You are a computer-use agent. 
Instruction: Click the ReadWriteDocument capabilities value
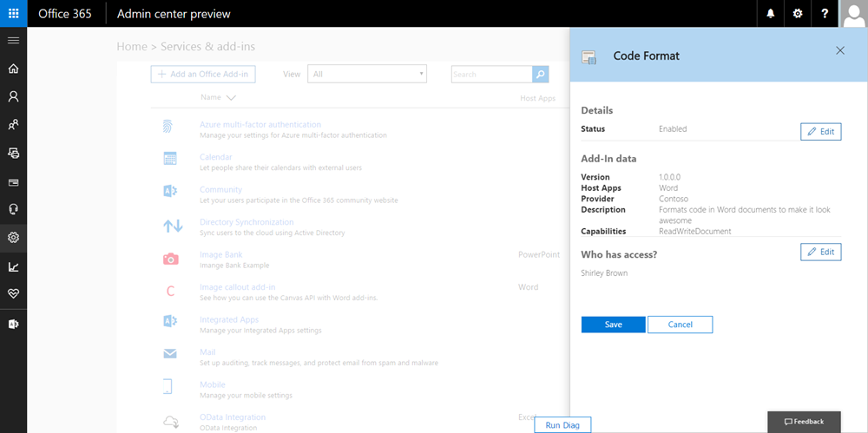click(x=694, y=232)
